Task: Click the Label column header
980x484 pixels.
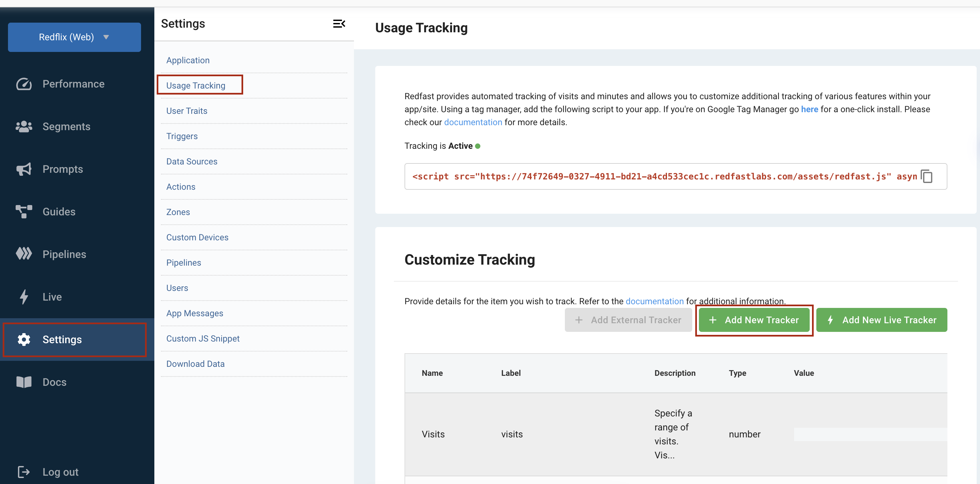Action: (x=511, y=373)
